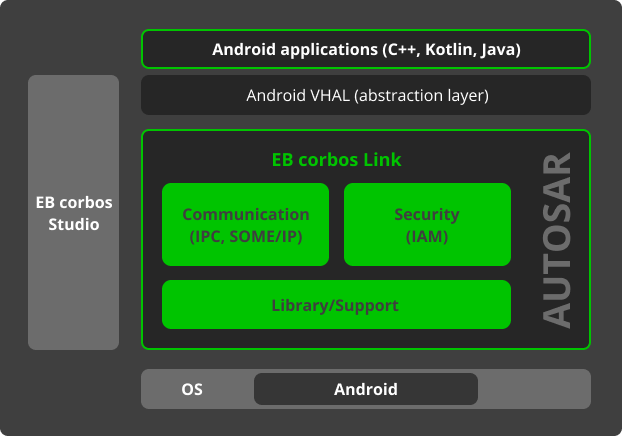Image resolution: width=622 pixels, height=436 pixels.
Task: Click the Library/Support box
Action: pyautogui.click(x=336, y=305)
